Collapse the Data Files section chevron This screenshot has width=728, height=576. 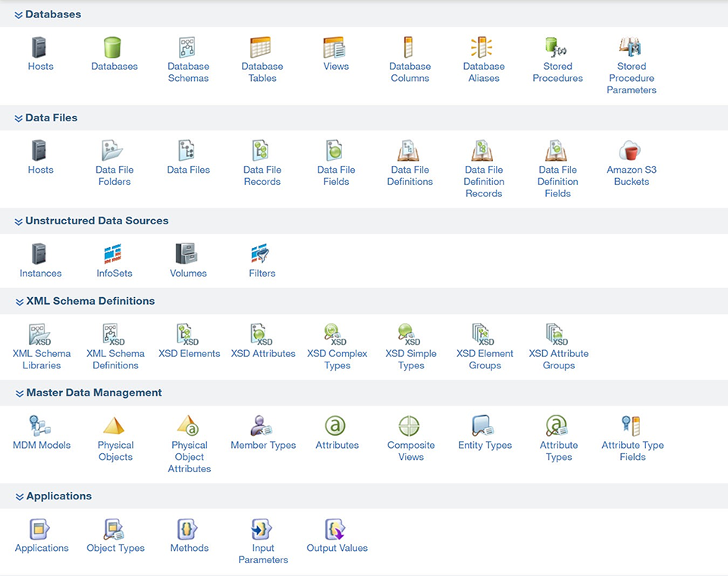coord(18,119)
